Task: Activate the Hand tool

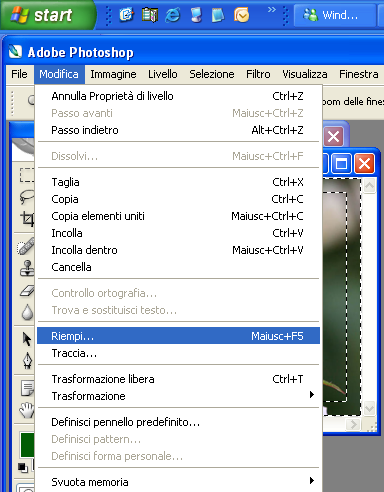Action: 27,410
